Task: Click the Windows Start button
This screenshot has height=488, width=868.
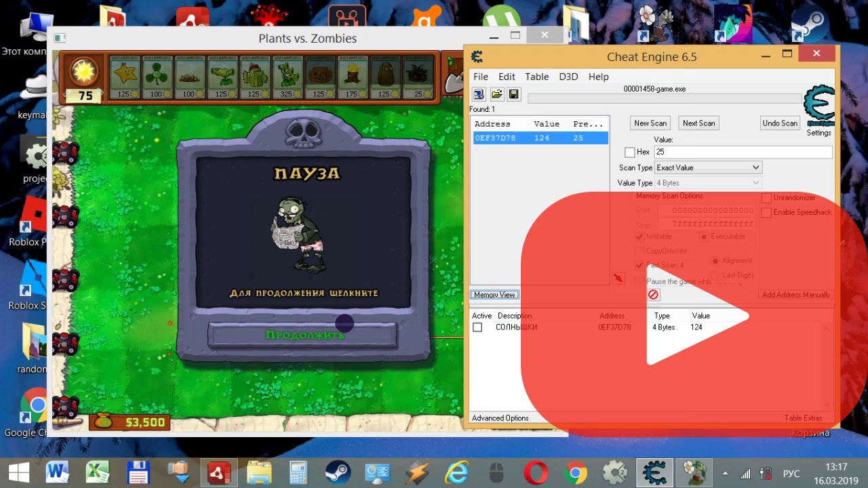Action: [18, 472]
